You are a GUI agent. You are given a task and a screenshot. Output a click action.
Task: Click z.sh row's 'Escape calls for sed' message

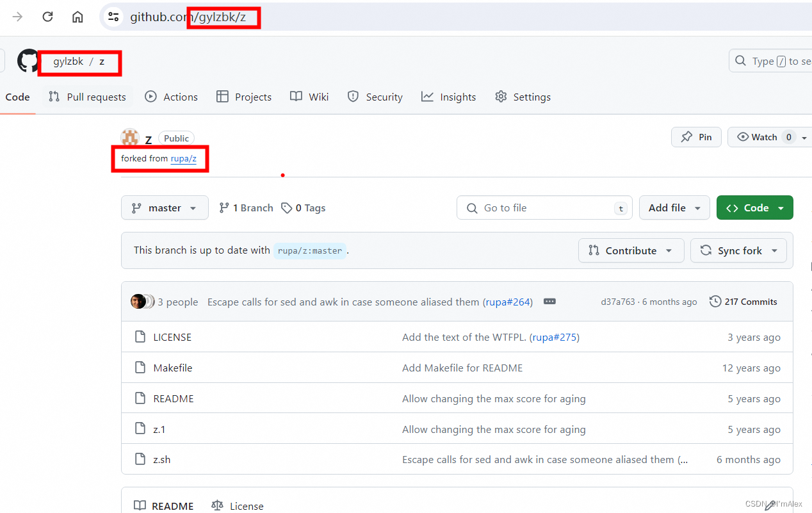(545, 459)
